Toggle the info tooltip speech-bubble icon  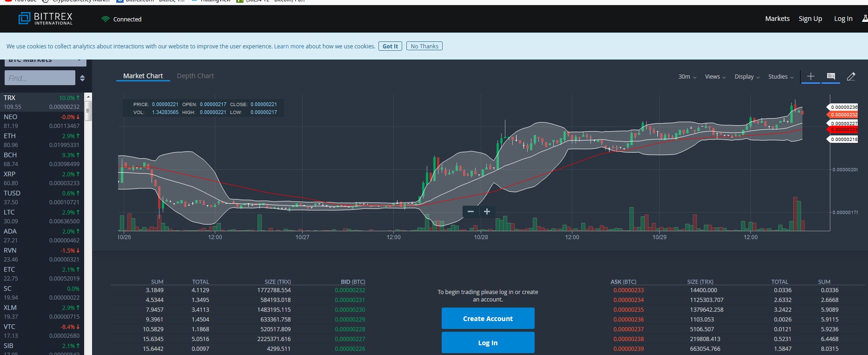[831, 76]
